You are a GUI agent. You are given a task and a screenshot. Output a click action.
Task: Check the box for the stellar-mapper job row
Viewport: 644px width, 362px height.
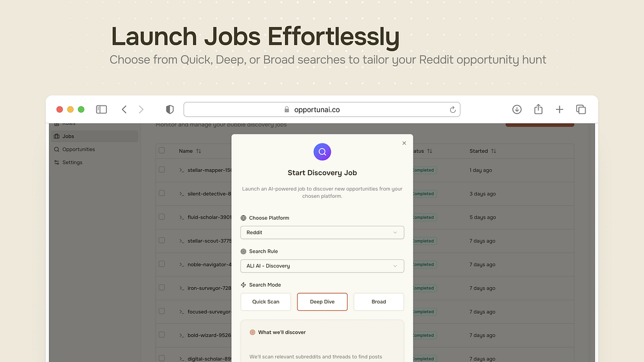coord(162,170)
